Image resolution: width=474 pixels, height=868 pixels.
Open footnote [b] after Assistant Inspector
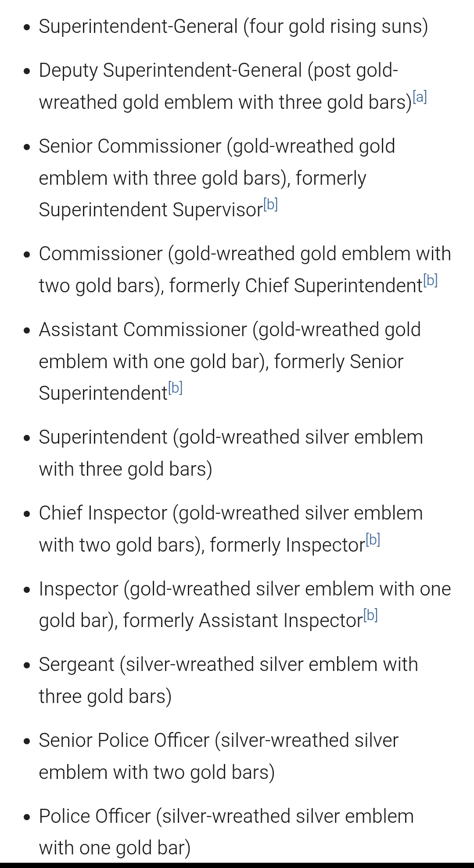tap(370, 616)
